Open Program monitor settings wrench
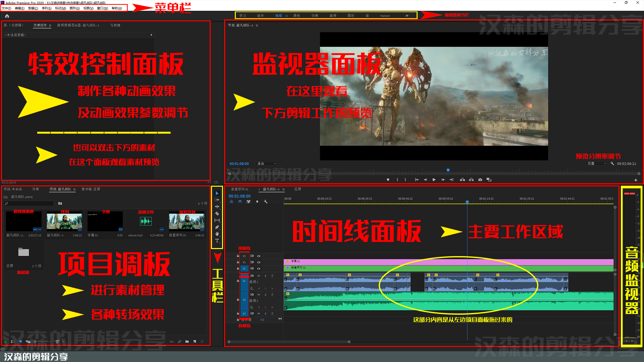This screenshot has height=362, width=644. coord(612,164)
